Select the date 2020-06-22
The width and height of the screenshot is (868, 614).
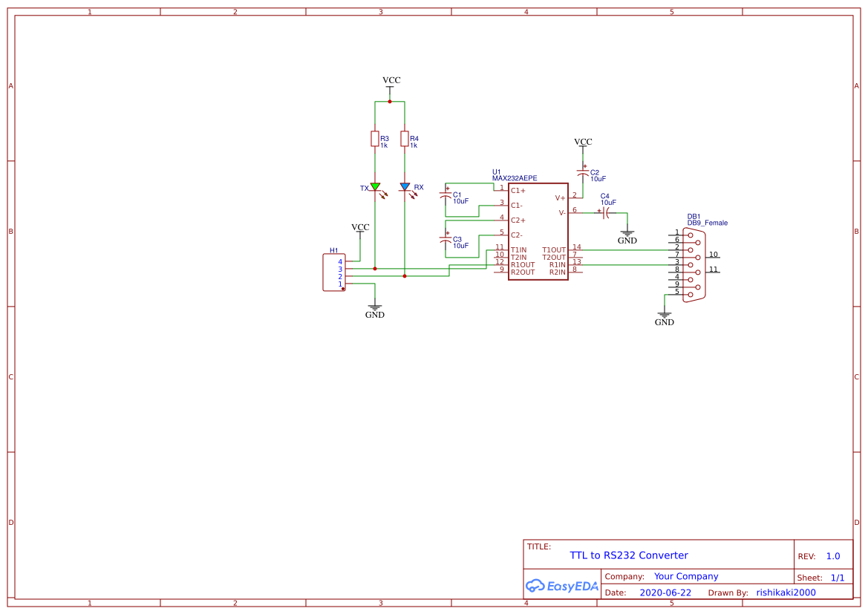click(666, 592)
